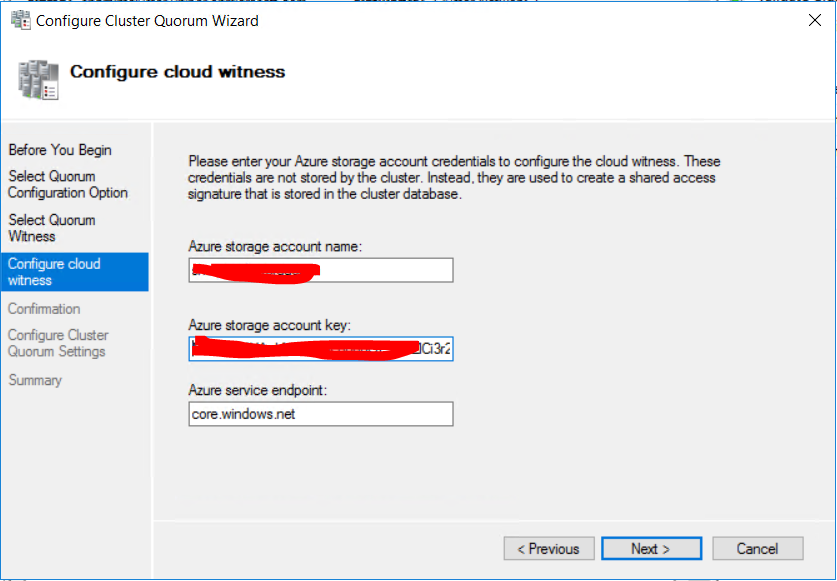Select Quorum Configuration Option step
The height and width of the screenshot is (581, 837).
67,184
